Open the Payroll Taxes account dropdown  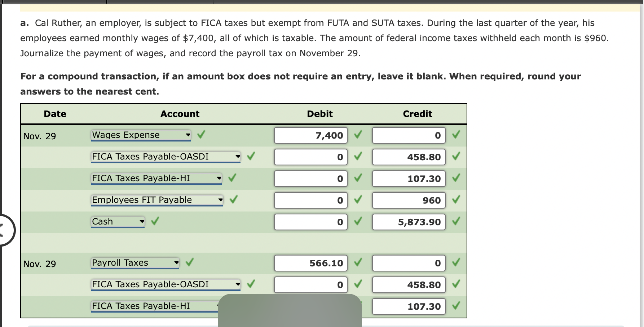[177, 263]
